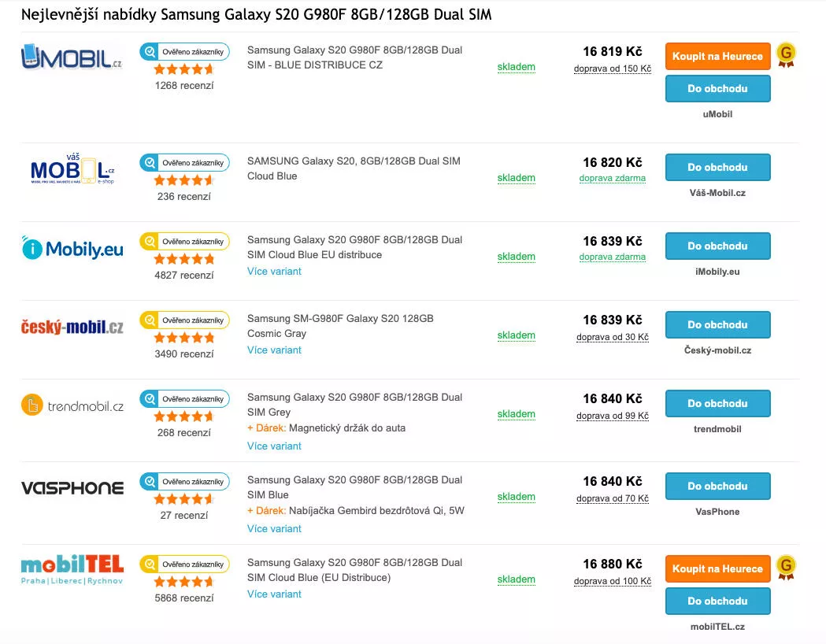
Task: Click Koupit na Heurece for mobilTEL
Action: click(x=717, y=568)
